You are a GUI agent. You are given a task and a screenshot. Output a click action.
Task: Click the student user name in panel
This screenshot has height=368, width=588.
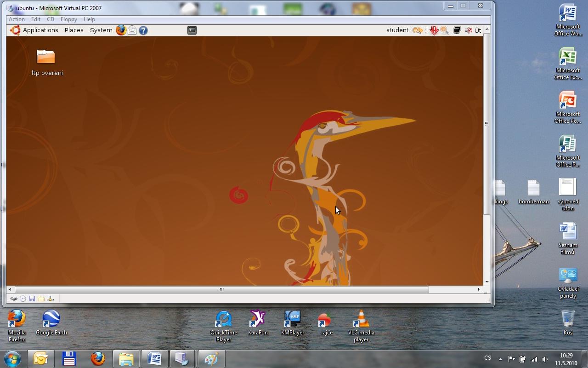pyautogui.click(x=397, y=30)
